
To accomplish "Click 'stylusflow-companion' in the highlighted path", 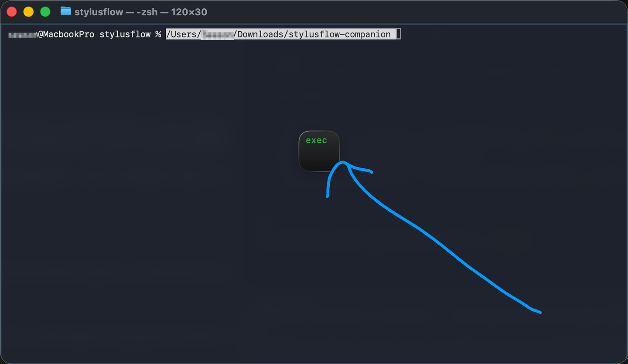I will tap(340, 34).
